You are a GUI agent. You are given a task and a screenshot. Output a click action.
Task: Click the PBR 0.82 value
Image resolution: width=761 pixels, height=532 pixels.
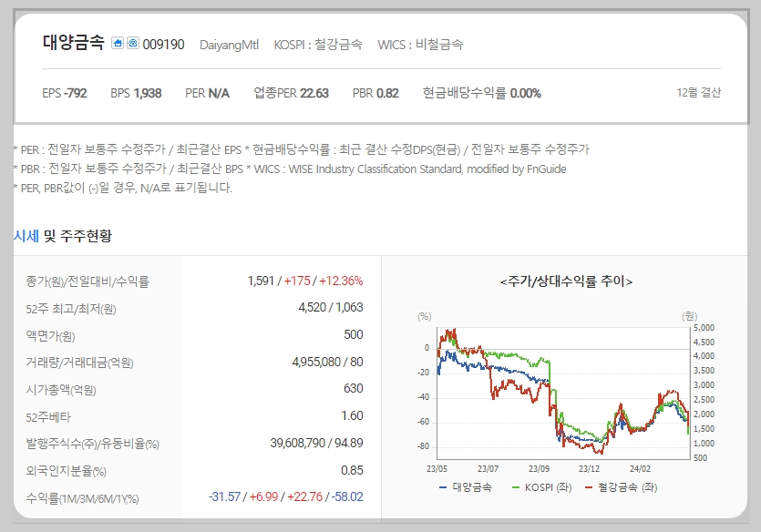tap(375, 93)
